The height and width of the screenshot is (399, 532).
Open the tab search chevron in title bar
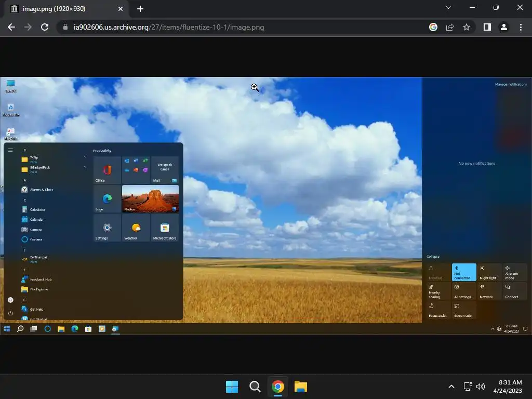[448, 7]
